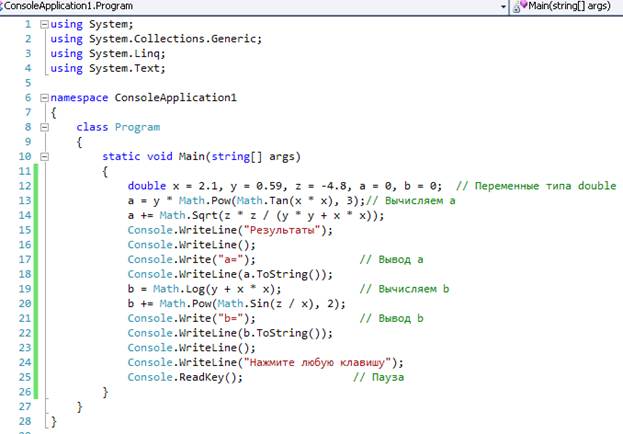Click the comment '// Пауза'
The image size is (623, 434).
378,377
